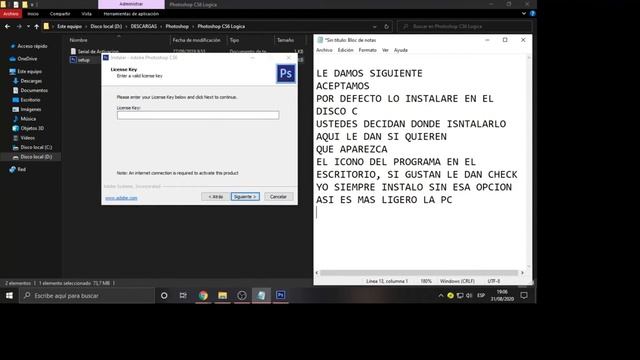Image resolution: width=640 pixels, height=360 pixels.
Task: Click Photoshop breadcrumb segment
Action: [x=177, y=27]
